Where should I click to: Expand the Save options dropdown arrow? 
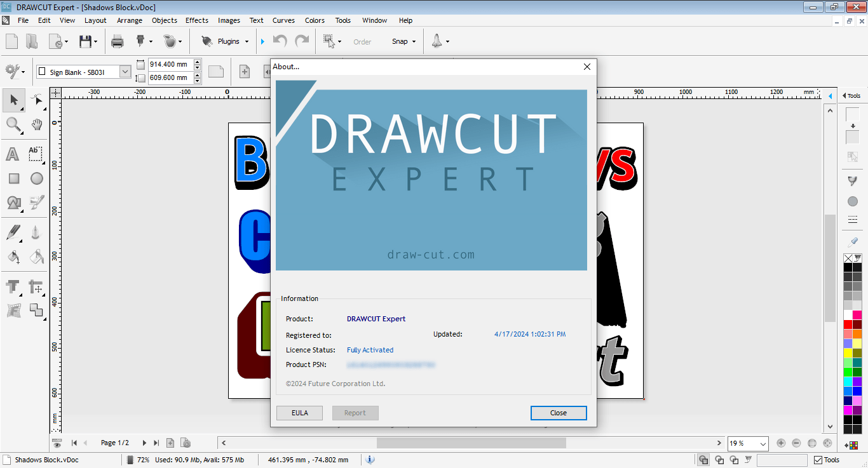[96, 41]
